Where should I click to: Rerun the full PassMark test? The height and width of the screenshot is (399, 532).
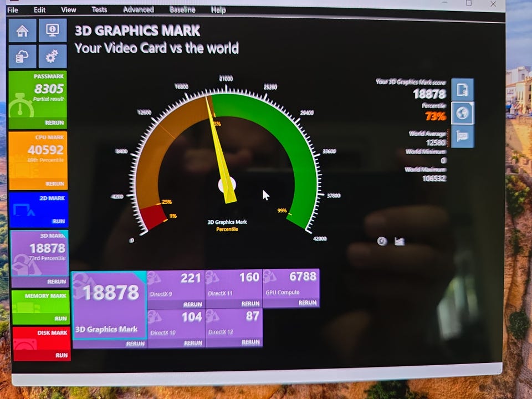(54, 123)
